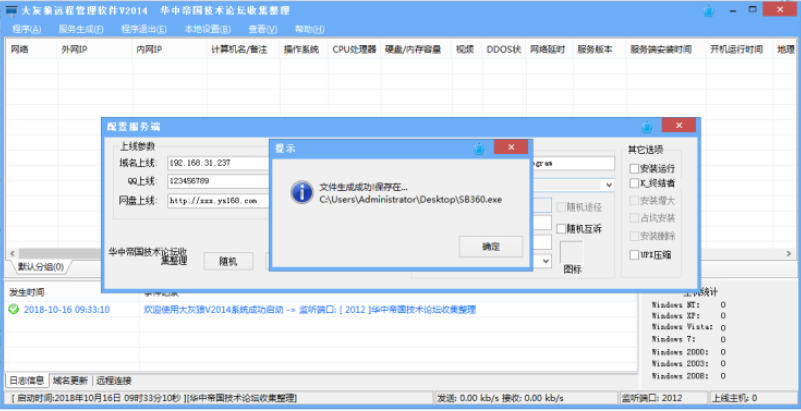Click the 硬盘/内存容量 column header
Image resolution: width=801 pixels, height=411 pixels.
[x=416, y=50]
